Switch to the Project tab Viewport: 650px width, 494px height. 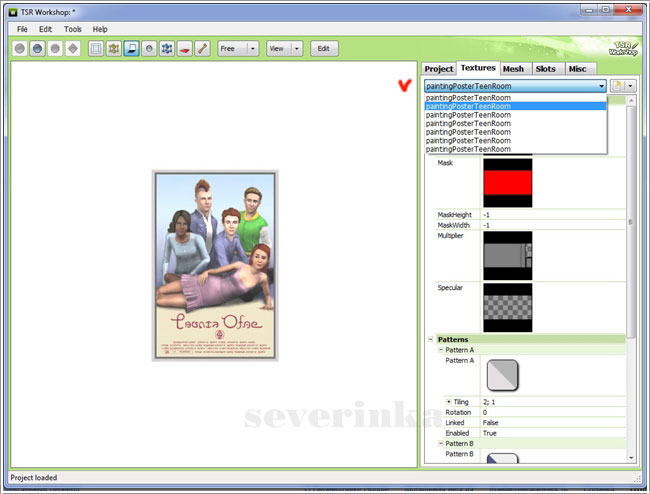(x=439, y=69)
